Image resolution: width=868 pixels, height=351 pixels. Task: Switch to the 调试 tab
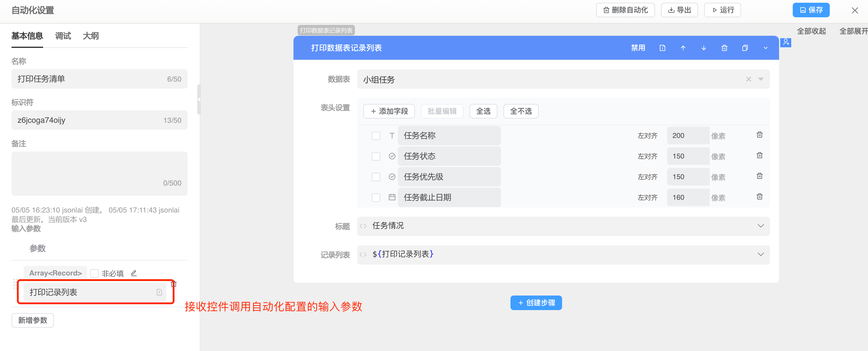63,36
